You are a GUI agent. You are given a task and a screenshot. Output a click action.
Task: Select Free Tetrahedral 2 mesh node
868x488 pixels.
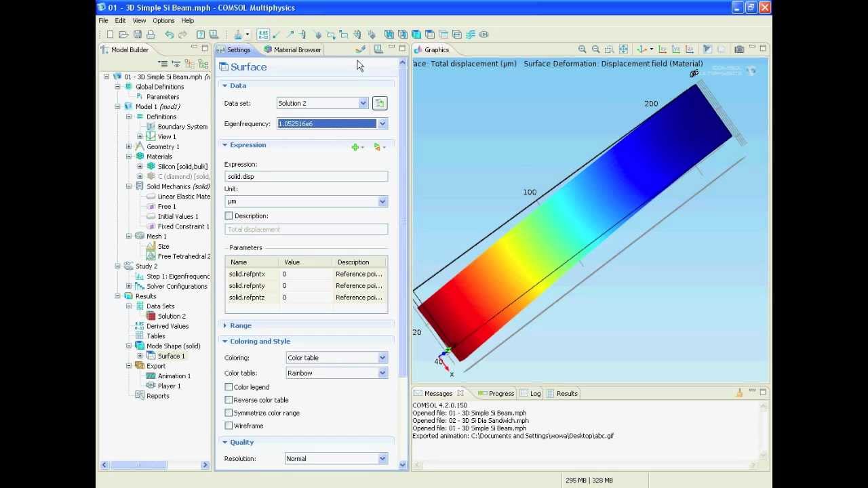point(178,256)
